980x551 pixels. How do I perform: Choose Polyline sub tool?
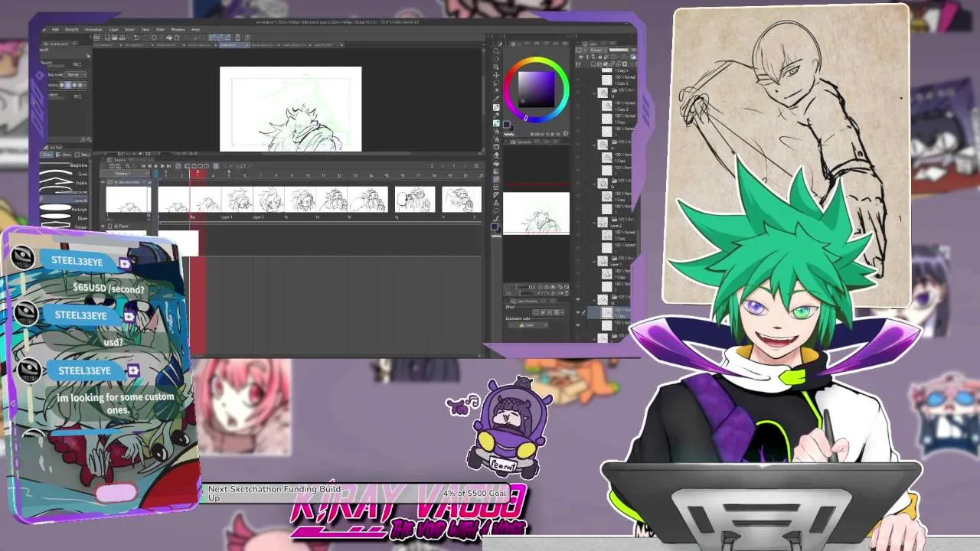[x=64, y=183]
